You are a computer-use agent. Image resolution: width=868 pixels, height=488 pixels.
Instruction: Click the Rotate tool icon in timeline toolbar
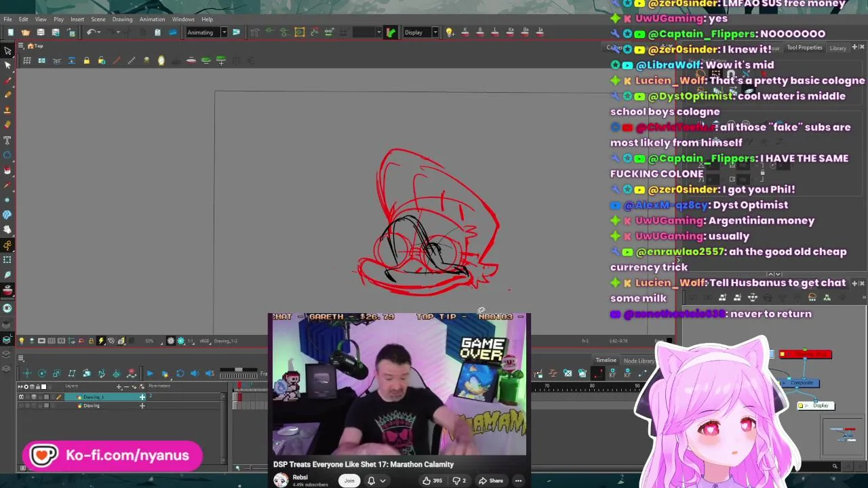tap(41, 373)
